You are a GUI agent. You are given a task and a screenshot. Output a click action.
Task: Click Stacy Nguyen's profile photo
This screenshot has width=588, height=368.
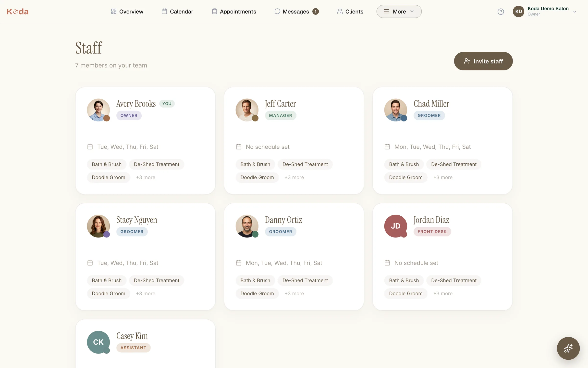point(98,226)
